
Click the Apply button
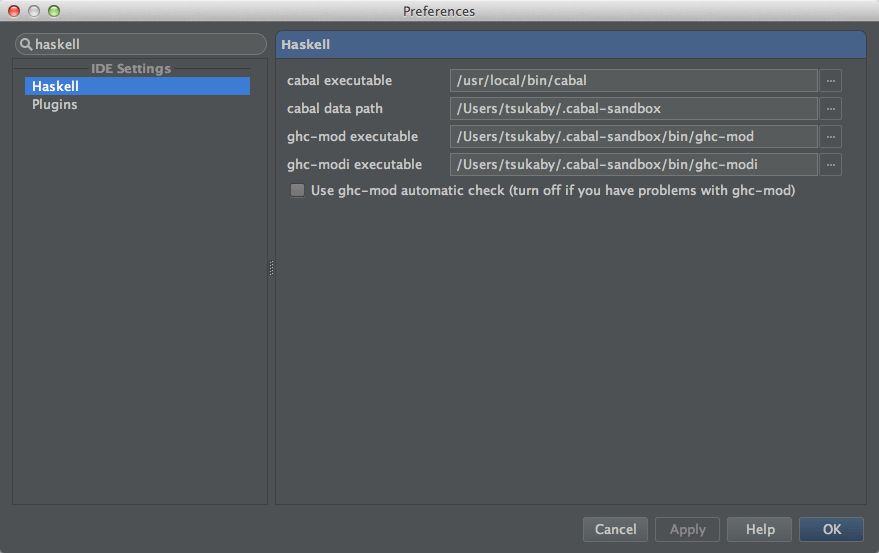[687, 529]
